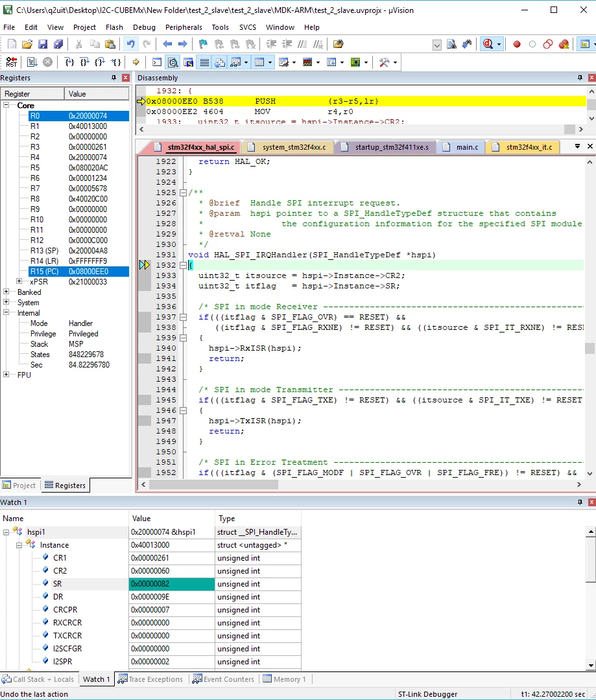Open a file with the folder icon
596x700 pixels.
[27, 44]
